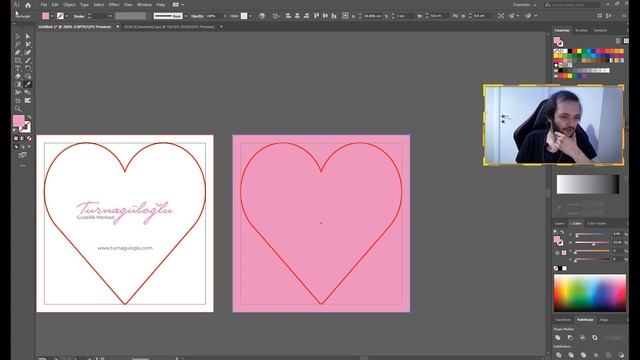Open the Essentials workspace switcher
This screenshot has height=360, width=640.
[524, 5]
